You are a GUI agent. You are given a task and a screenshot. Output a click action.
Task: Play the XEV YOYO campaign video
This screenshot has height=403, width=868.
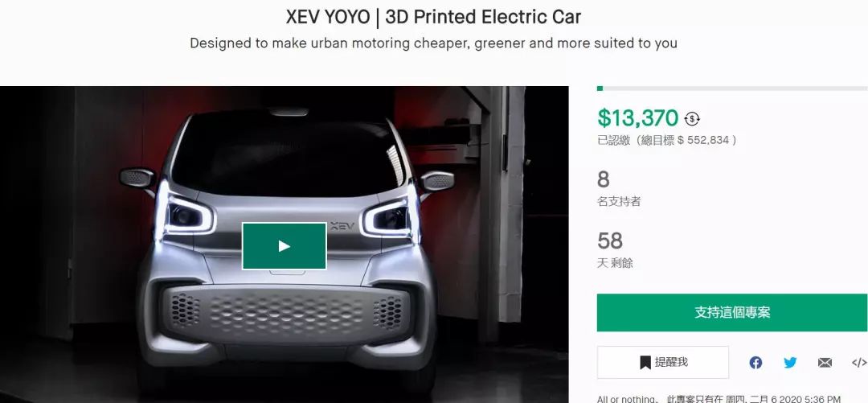(x=284, y=246)
